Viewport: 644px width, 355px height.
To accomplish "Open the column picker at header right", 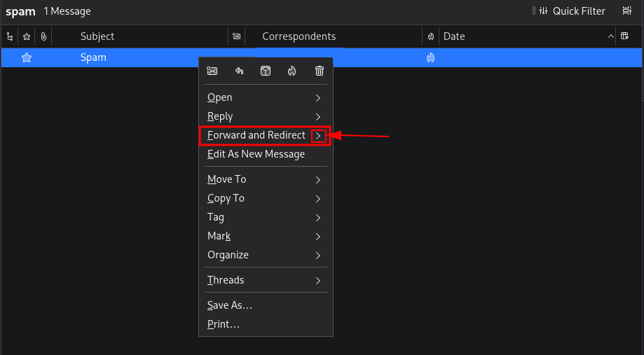I will pyautogui.click(x=624, y=36).
